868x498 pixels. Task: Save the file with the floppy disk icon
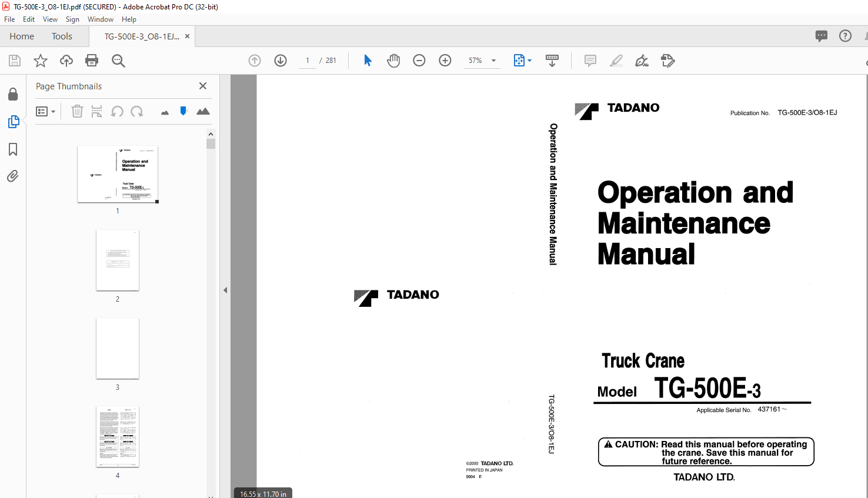pyautogui.click(x=15, y=61)
